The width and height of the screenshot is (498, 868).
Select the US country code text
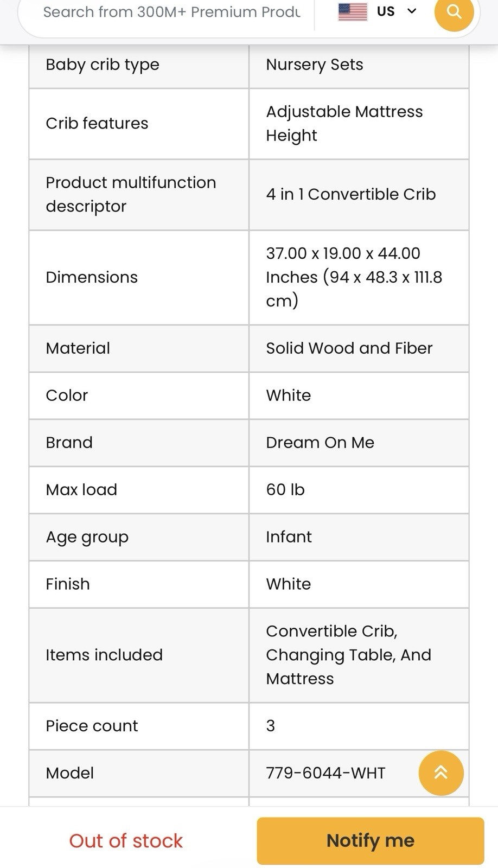[x=386, y=11]
